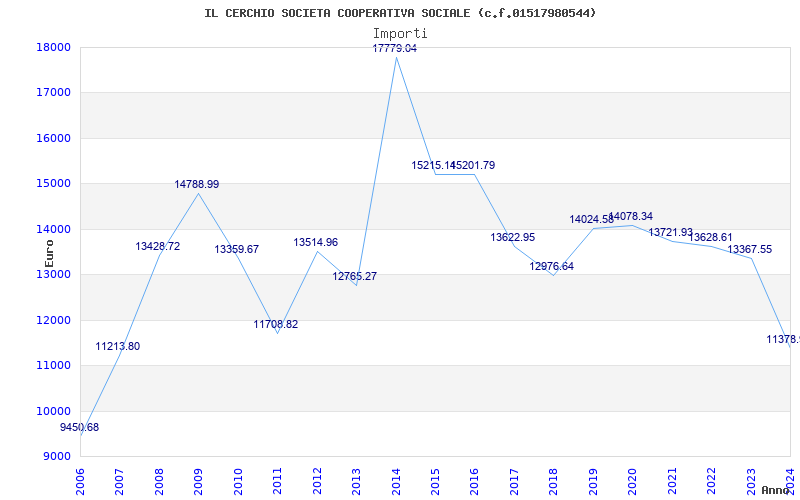800x500 pixels.
Task: Click the x-axis year 2019
Action: click(x=593, y=481)
